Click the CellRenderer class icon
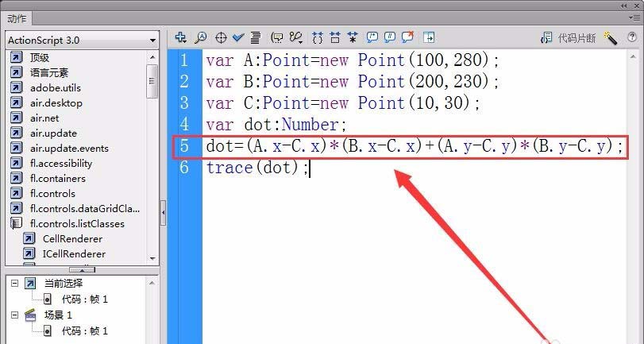 29,238
